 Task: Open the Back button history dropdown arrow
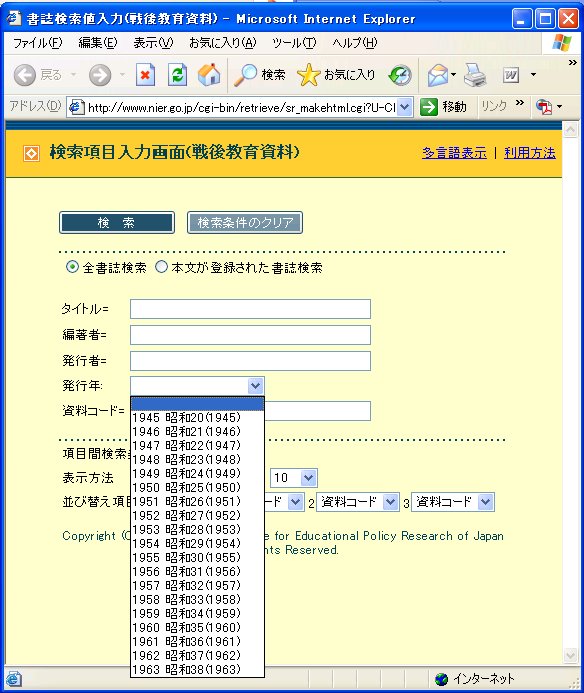(73, 75)
